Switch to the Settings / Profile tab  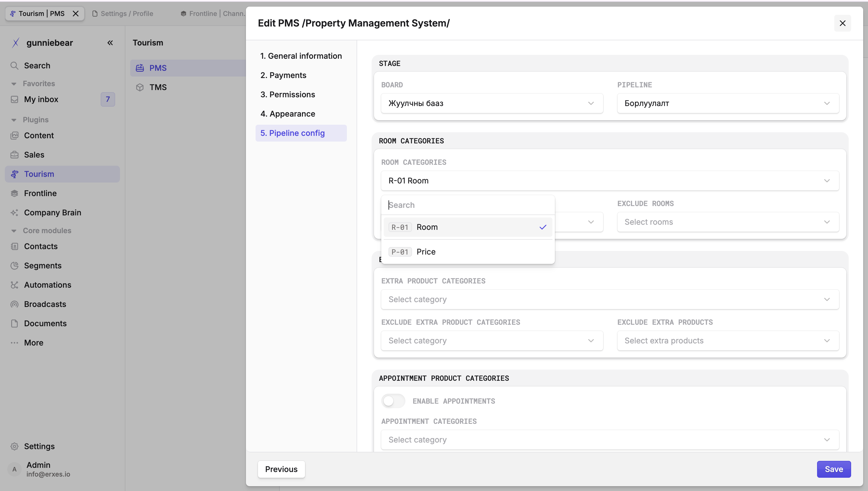point(123,14)
